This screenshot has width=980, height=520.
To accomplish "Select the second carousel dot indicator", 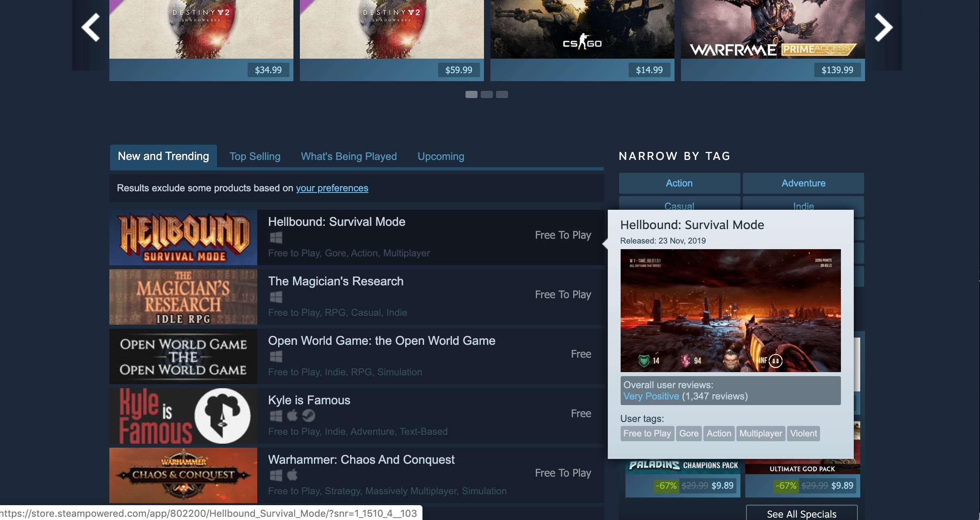I will (487, 94).
